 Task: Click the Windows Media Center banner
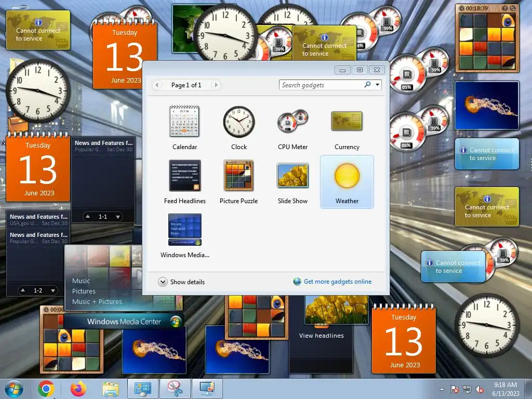click(x=124, y=321)
